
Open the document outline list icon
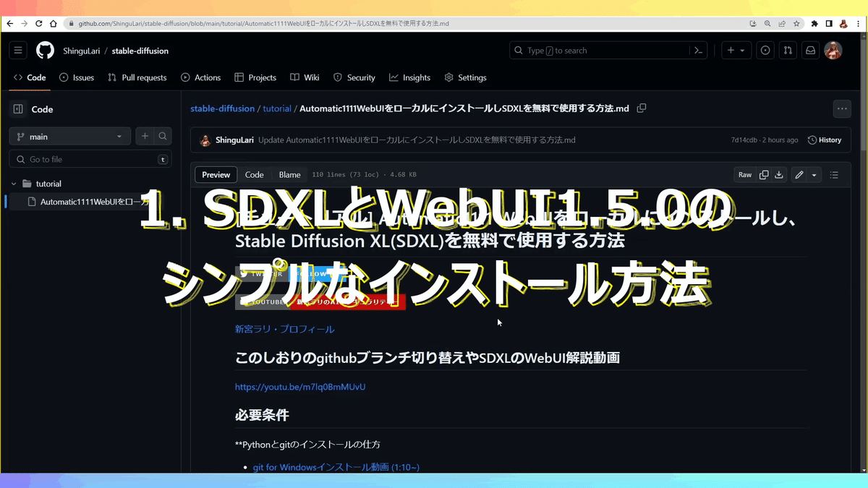click(834, 174)
